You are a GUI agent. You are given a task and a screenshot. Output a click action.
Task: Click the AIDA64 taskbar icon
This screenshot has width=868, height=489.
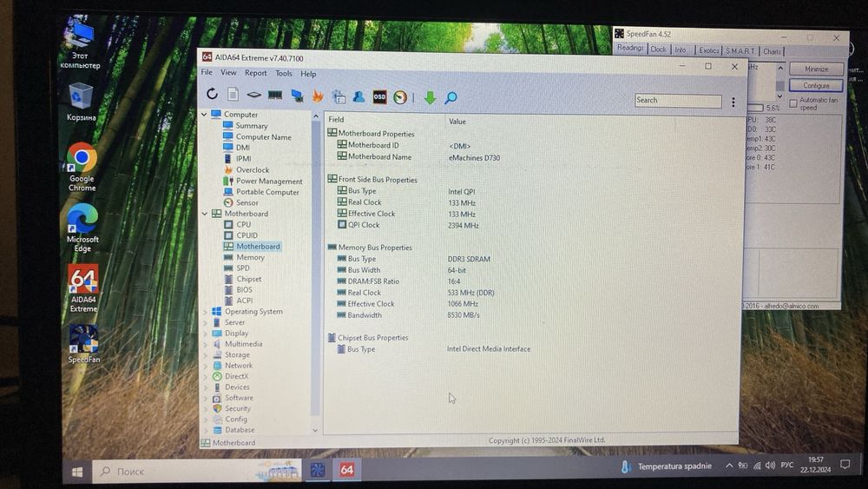tap(347, 470)
